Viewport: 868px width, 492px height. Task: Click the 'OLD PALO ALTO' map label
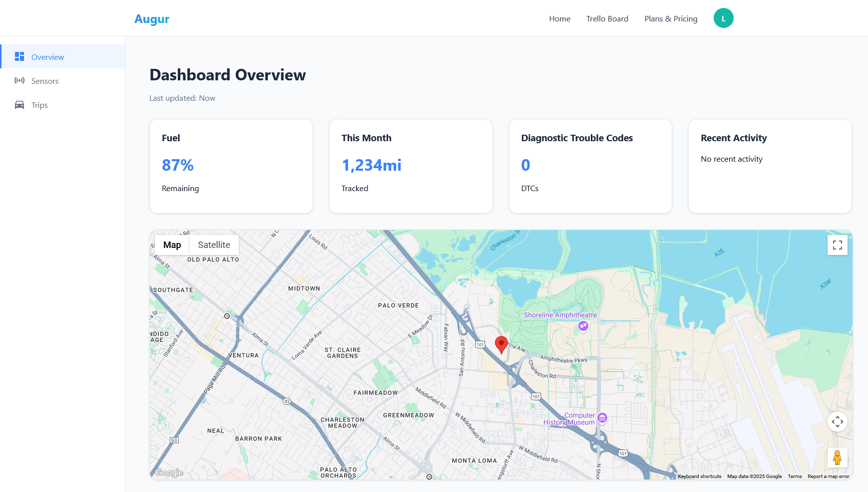tap(213, 259)
